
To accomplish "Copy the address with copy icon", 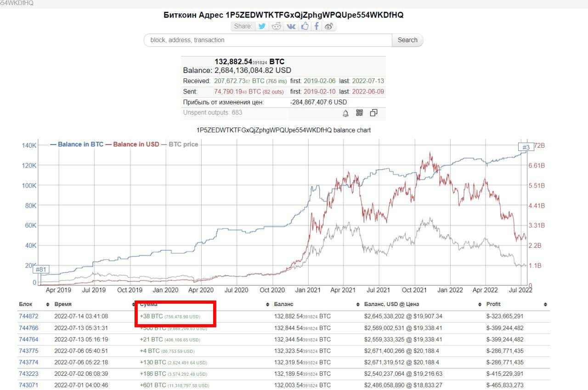I will click(x=373, y=113).
